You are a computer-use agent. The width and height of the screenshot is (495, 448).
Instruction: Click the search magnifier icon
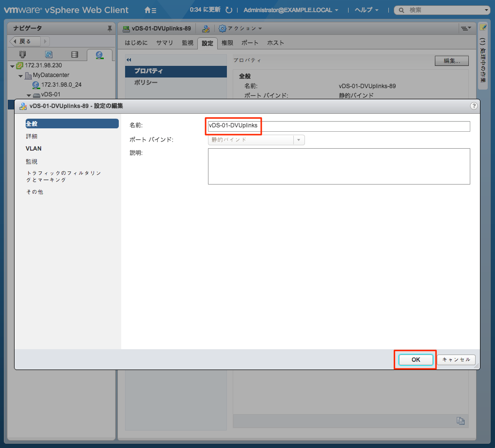click(401, 10)
